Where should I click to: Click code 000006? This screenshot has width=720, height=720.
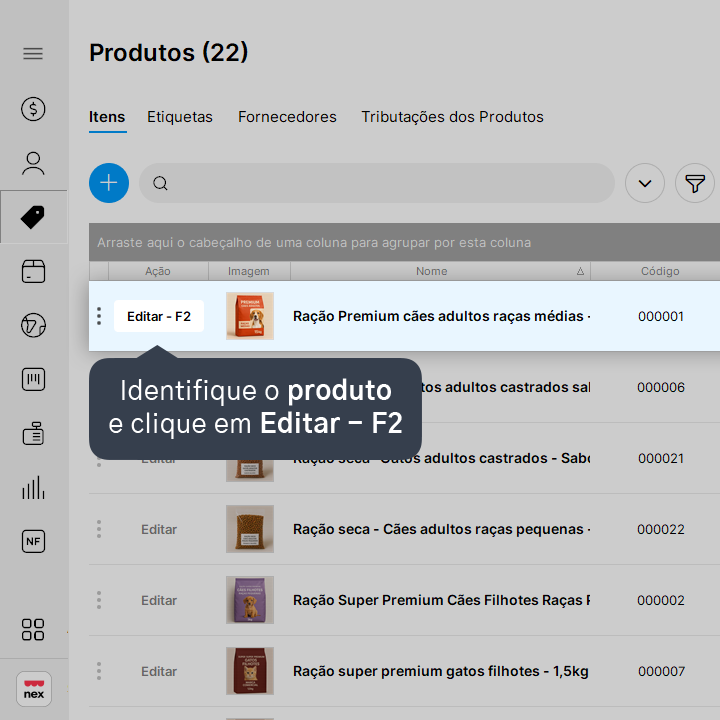pos(661,388)
